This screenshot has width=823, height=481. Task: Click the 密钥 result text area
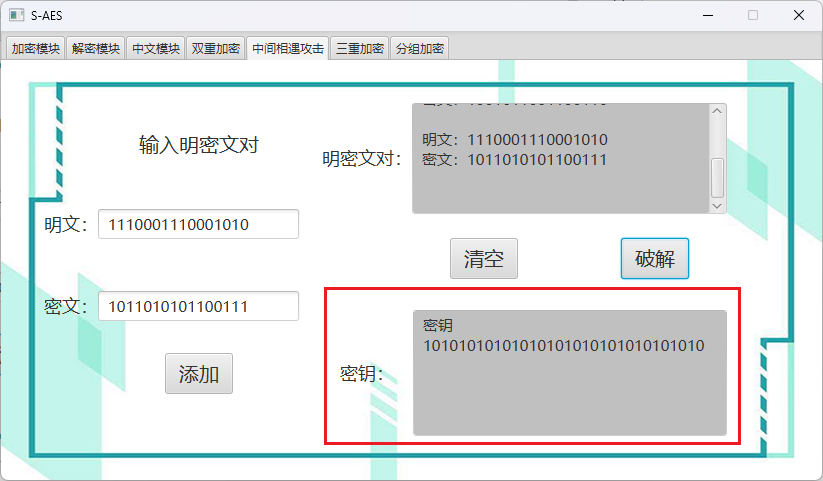point(569,385)
